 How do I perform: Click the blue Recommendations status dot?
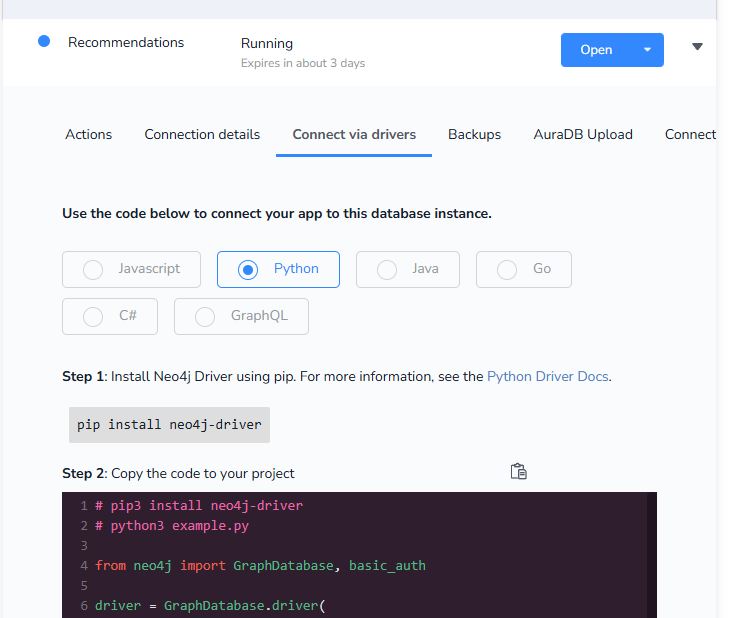[x=44, y=41]
